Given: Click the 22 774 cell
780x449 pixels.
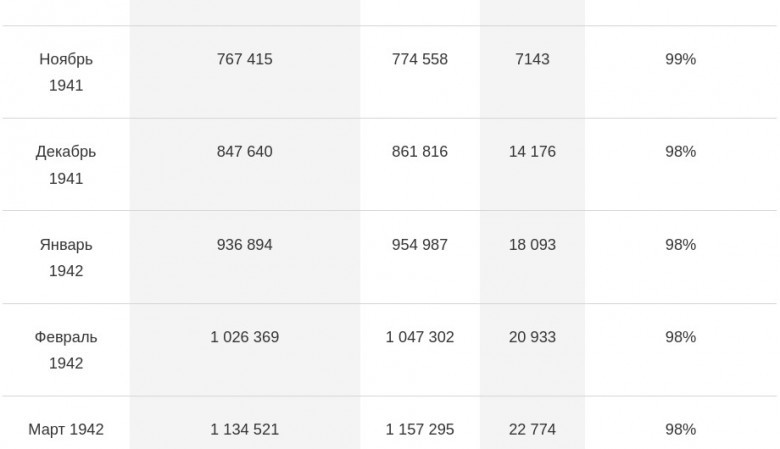Looking at the screenshot, I should pos(532,429).
